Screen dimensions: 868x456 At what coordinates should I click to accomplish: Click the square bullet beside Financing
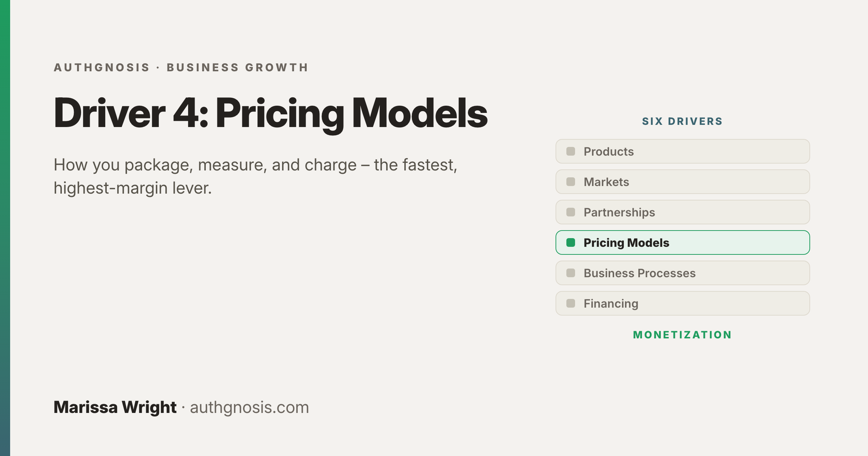[x=571, y=303]
